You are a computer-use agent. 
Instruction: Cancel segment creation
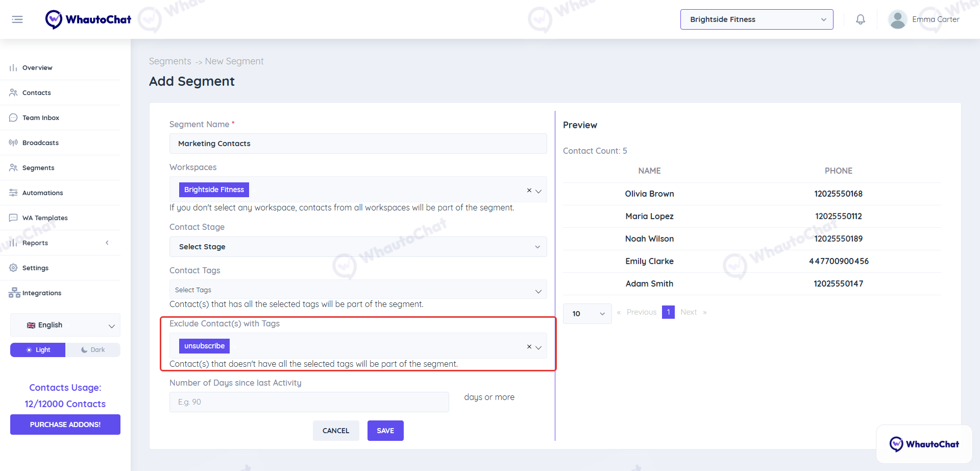[336, 431]
